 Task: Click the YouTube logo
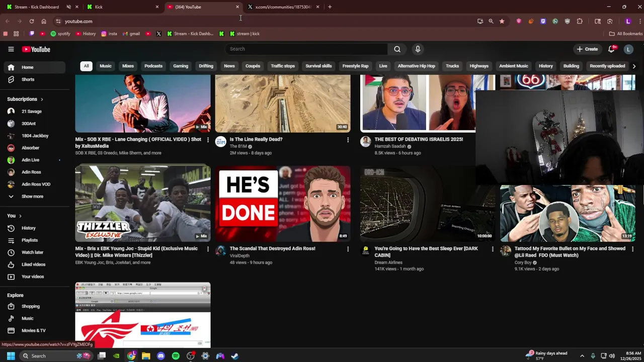[x=36, y=49]
